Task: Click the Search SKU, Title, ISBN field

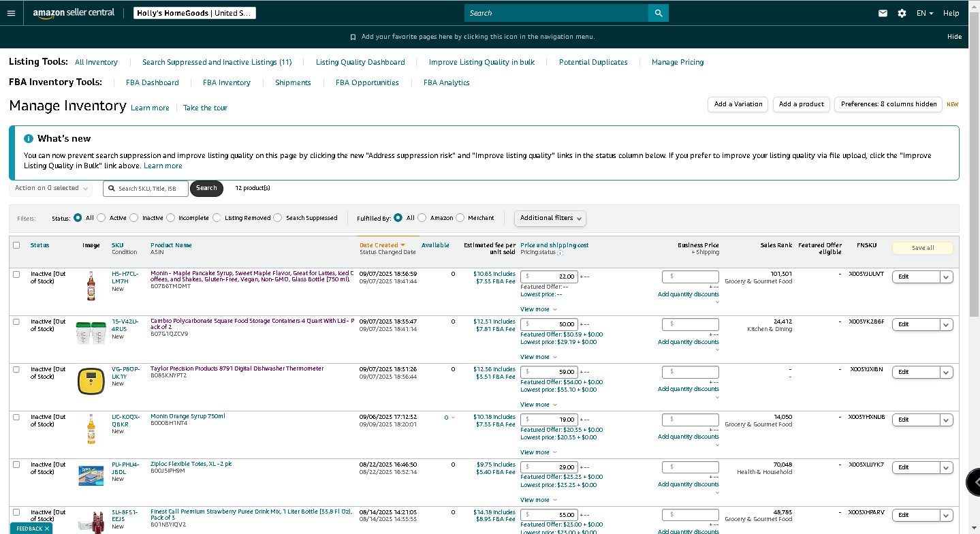Action: (146, 188)
